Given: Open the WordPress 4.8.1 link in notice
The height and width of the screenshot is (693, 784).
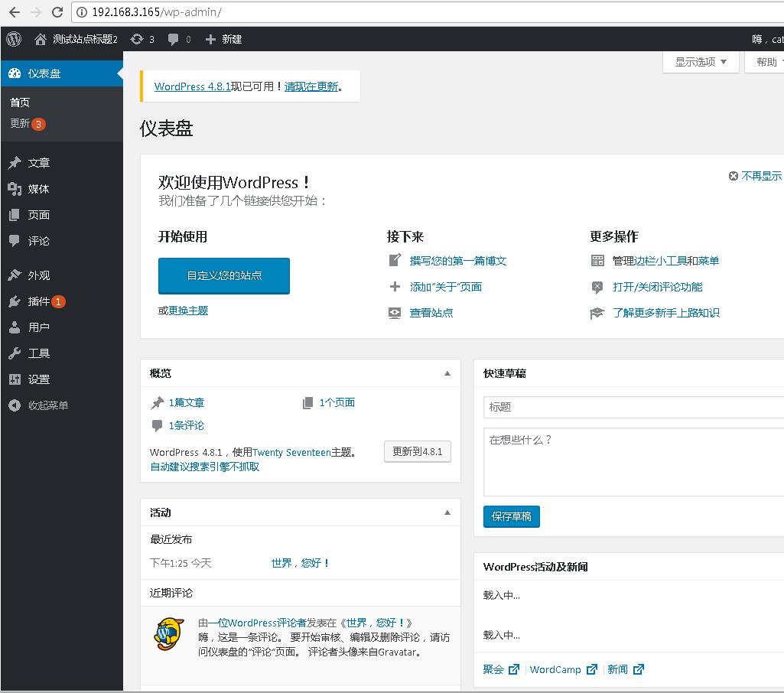Looking at the screenshot, I should click(x=193, y=86).
